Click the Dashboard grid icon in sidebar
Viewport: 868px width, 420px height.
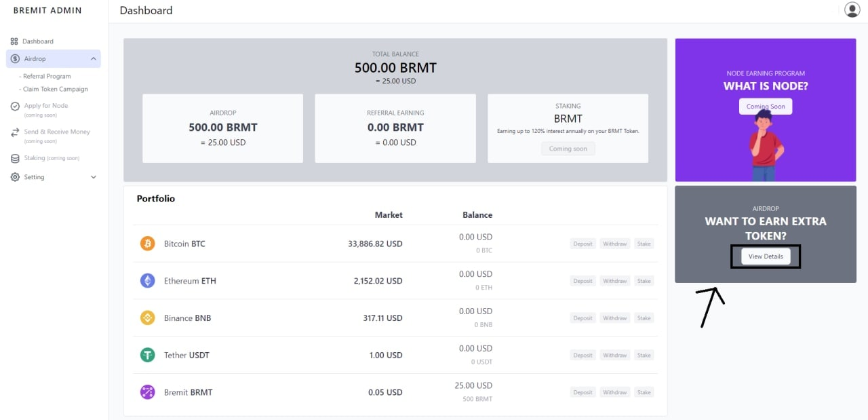click(14, 41)
